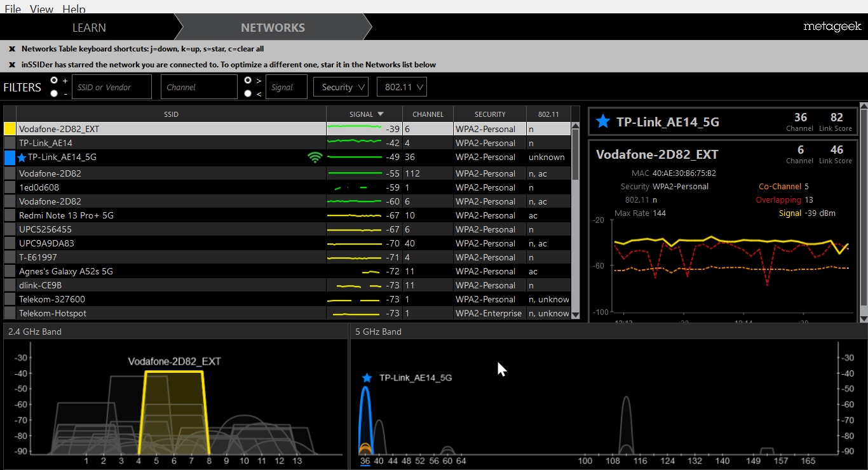Select the Telekom-327600 network row
The width and height of the screenshot is (868, 470).
287,299
